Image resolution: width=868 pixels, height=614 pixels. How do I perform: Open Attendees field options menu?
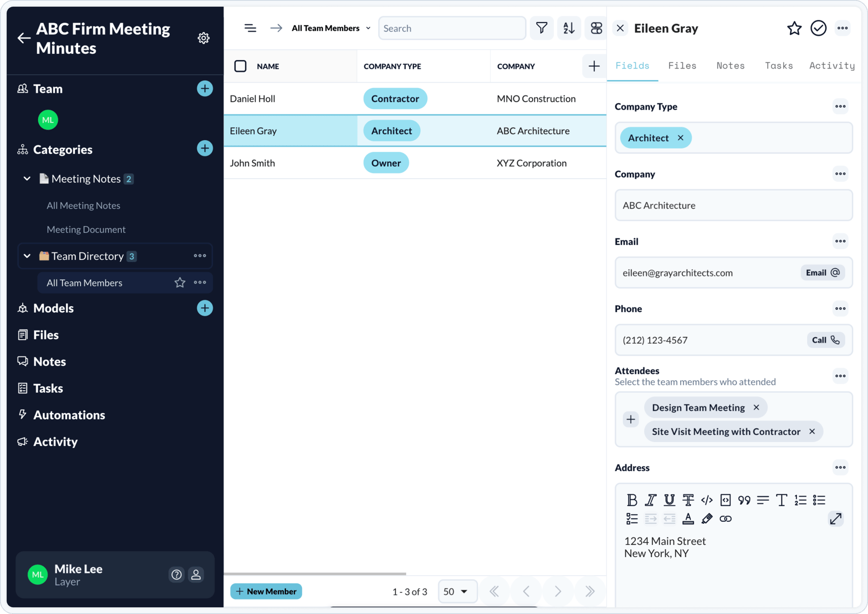click(840, 376)
